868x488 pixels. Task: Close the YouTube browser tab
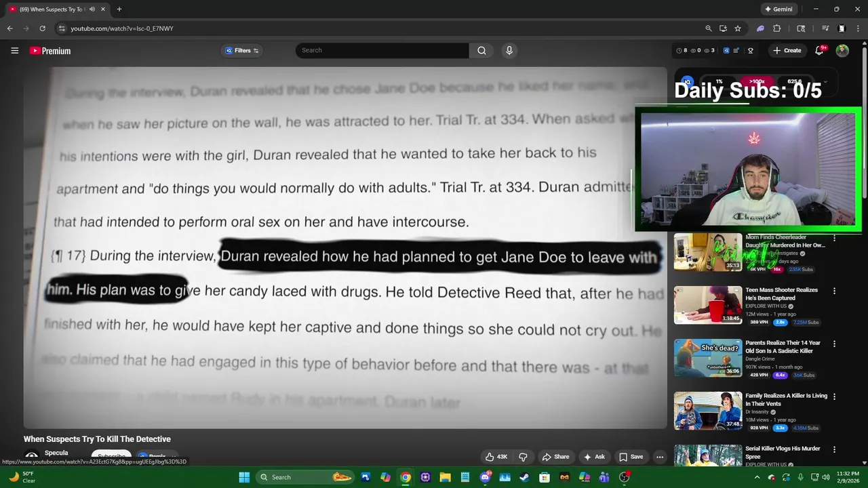click(103, 9)
